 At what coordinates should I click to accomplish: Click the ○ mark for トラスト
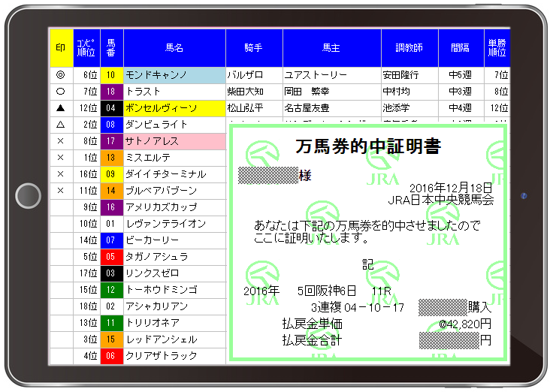(61, 92)
